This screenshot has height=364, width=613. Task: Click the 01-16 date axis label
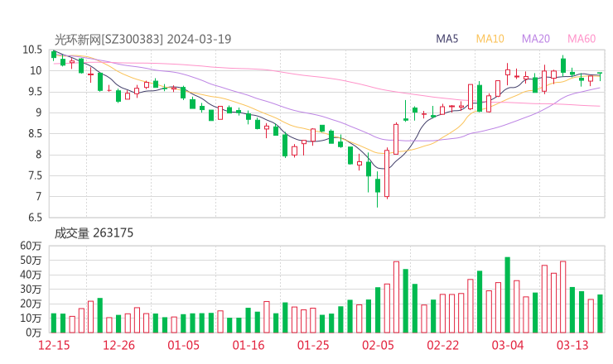pyautogui.click(x=249, y=345)
